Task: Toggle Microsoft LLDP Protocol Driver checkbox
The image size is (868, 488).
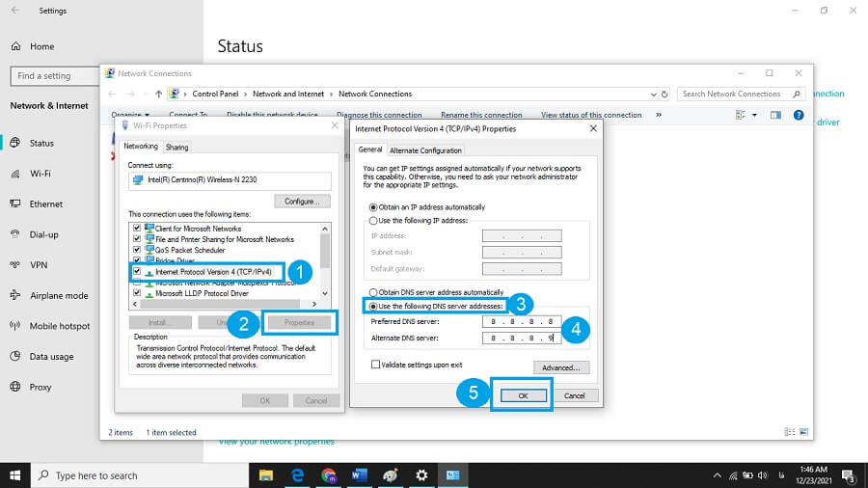Action: (x=137, y=292)
